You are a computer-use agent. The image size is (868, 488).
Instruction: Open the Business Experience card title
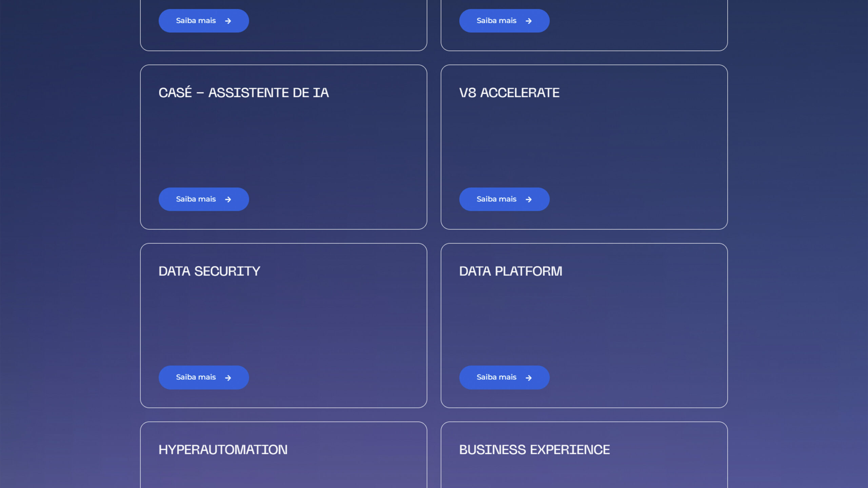pyautogui.click(x=534, y=450)
